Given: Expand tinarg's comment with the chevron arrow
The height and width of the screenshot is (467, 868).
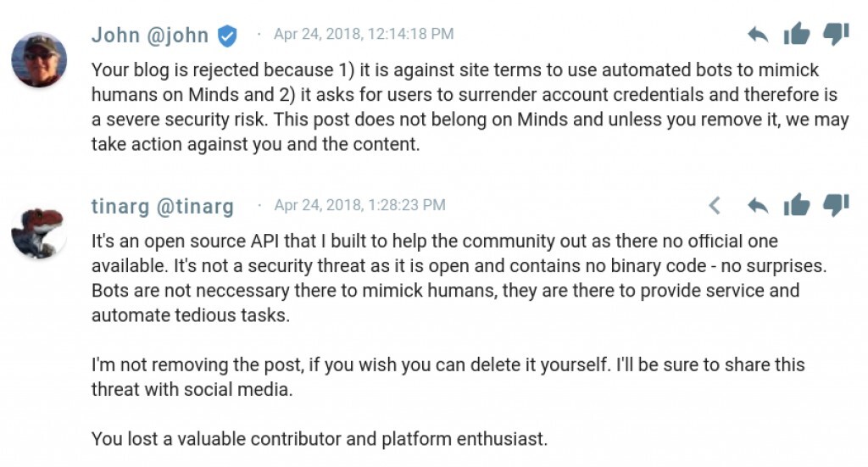Looking at the screenshot, I should pyautogui.click(x=715, y=205).
